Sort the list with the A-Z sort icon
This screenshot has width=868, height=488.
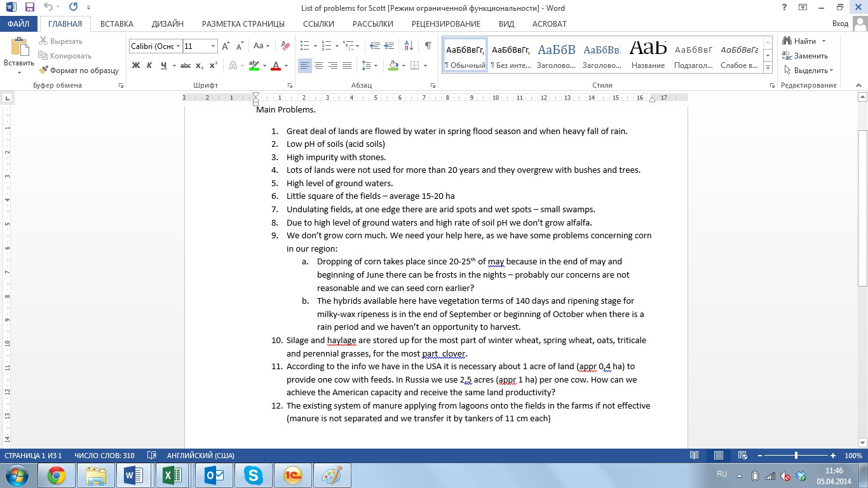pos(409,46)
